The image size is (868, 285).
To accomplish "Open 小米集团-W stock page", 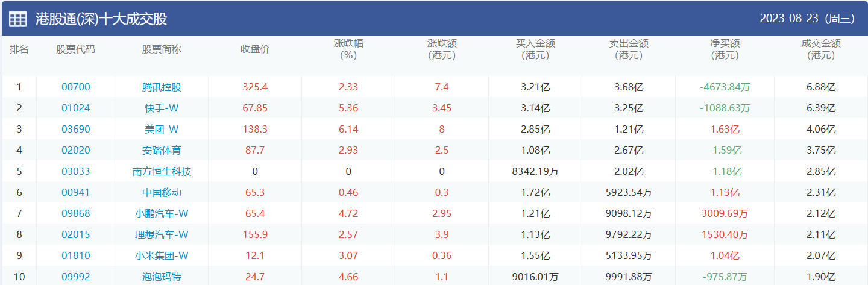I will click(x=162, y=255).
